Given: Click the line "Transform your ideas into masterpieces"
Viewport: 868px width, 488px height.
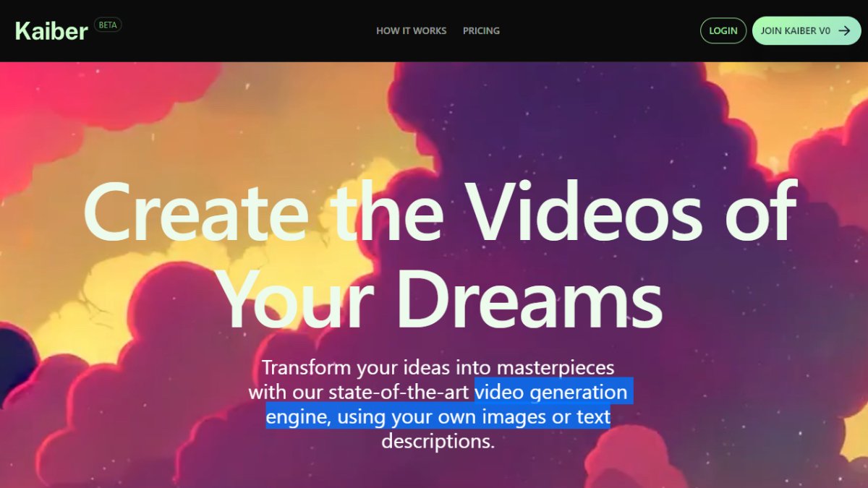Looking at the screenshot, I should click(438, 367).
